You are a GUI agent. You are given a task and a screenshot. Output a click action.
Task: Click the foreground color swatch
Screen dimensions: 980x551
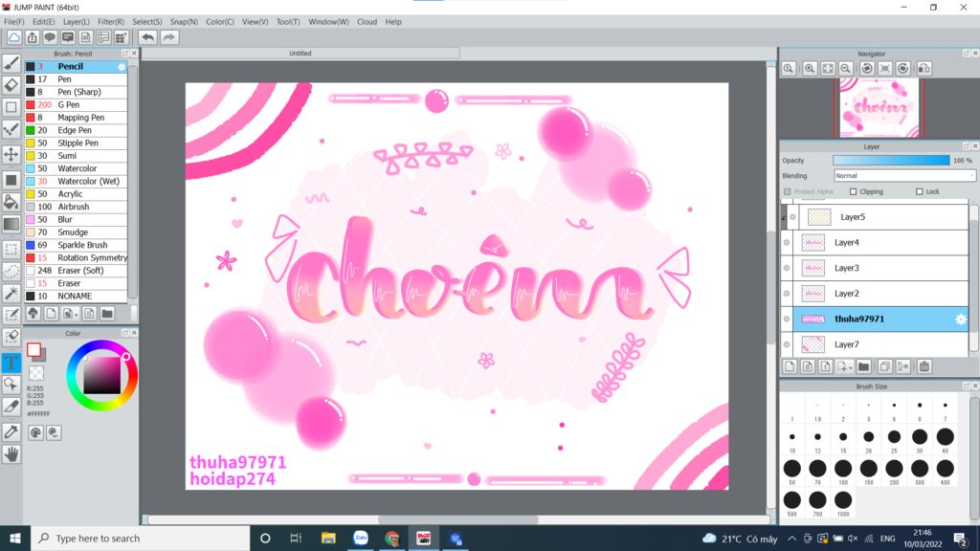click(33, 350)
